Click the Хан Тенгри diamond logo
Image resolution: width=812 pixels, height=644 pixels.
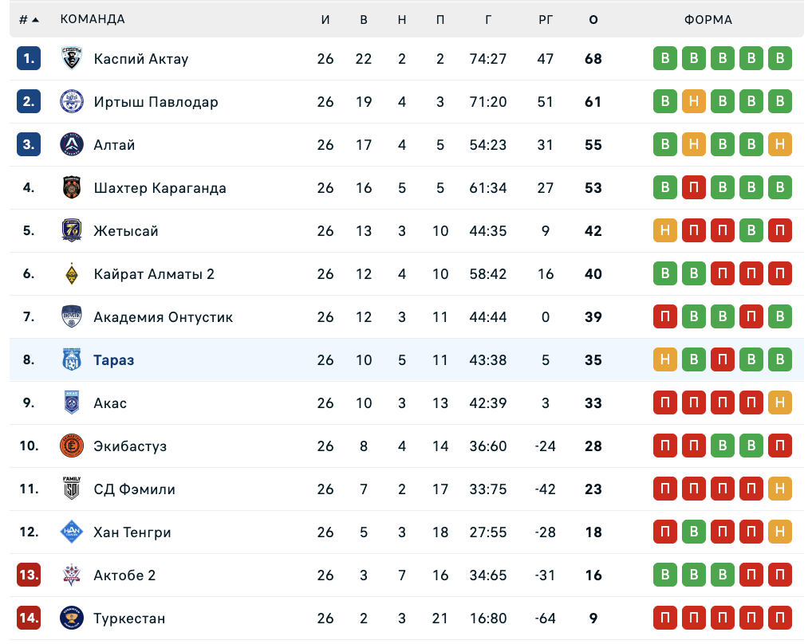(x=72, y=532)
